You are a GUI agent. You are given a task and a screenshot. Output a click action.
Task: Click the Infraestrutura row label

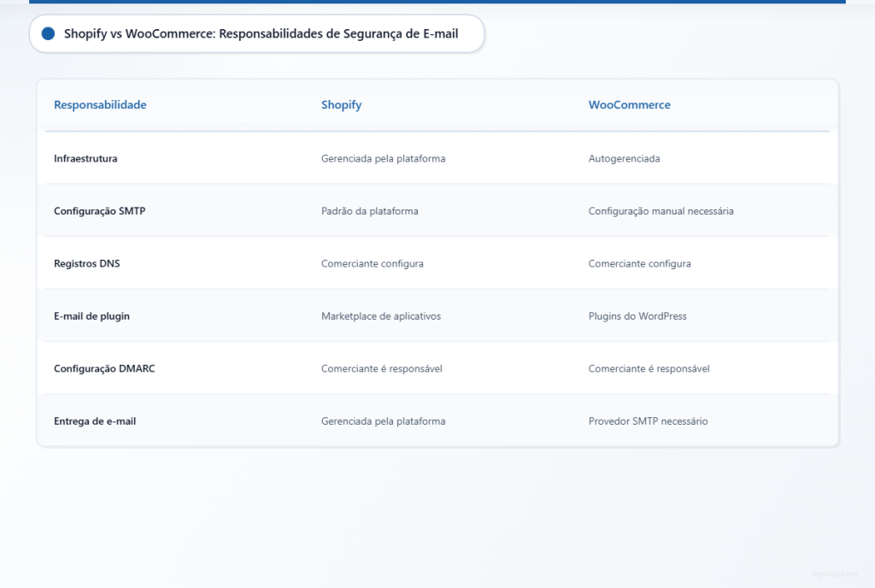[86, 158]
